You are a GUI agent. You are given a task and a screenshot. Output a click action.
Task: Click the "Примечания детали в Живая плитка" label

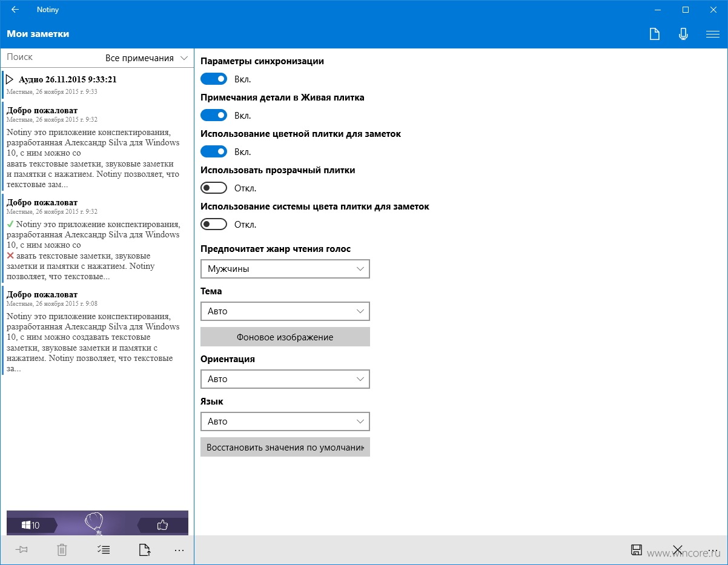(282, 97)
